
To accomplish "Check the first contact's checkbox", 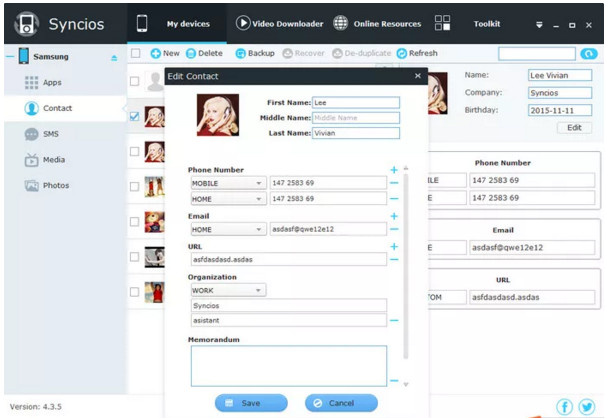I will pyautogui.click(x=134, y=81).
